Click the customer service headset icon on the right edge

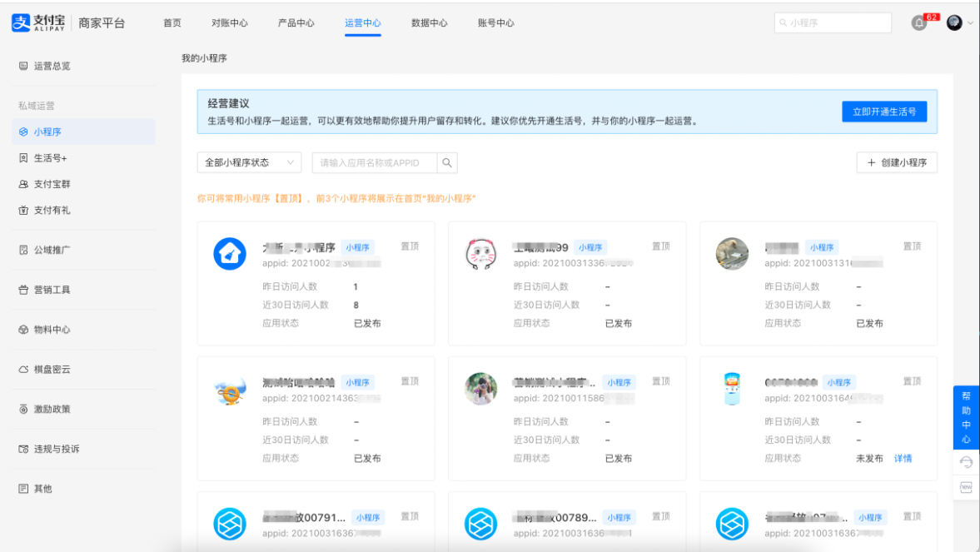[x=966, y=463]
